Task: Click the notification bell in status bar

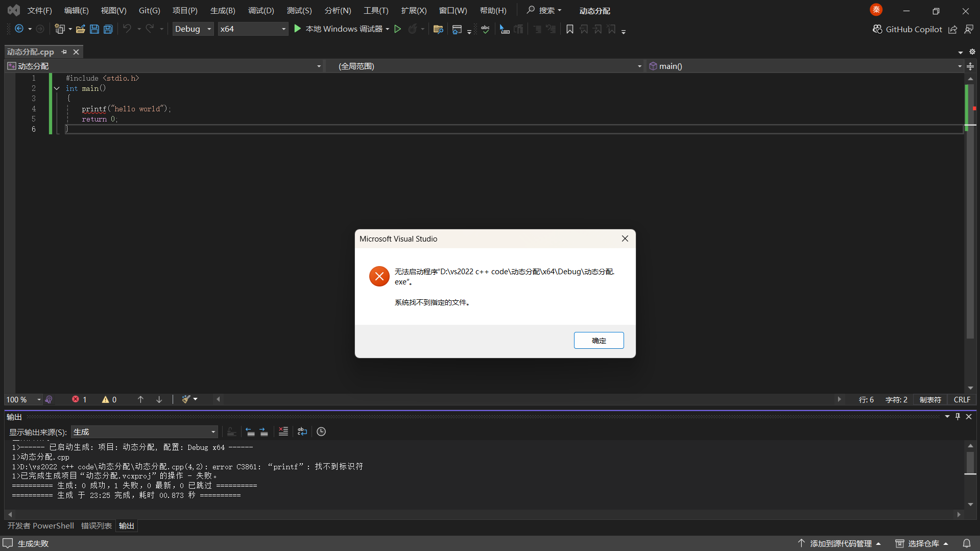Action: (967, 543)
